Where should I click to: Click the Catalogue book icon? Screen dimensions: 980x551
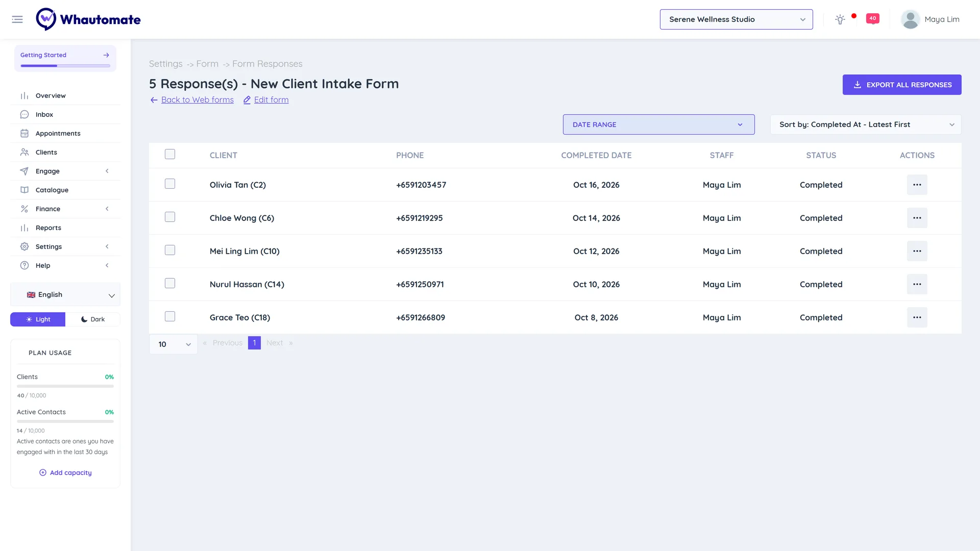(x=24, y=190)
